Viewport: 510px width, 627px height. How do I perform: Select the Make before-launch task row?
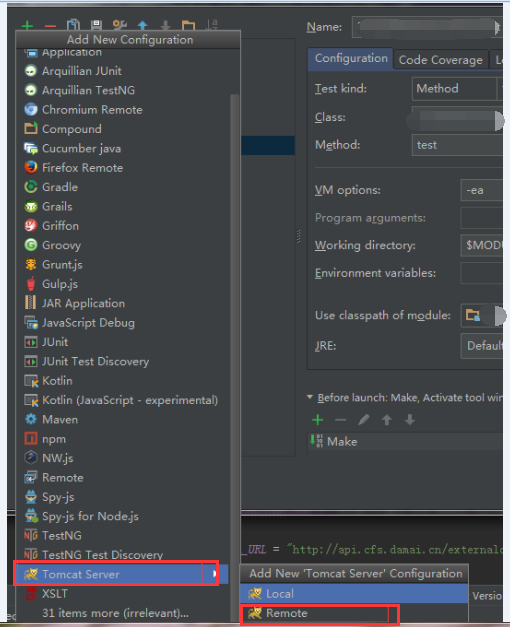coord(405,441)
